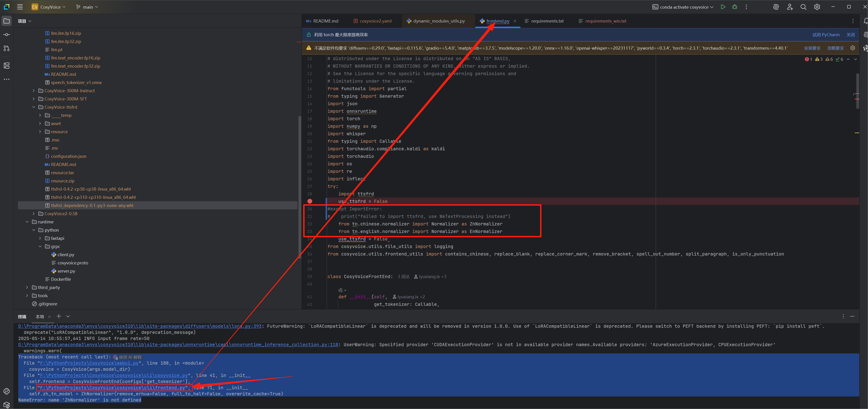Open the Pull Requests sidebar icon

(6, 49)
